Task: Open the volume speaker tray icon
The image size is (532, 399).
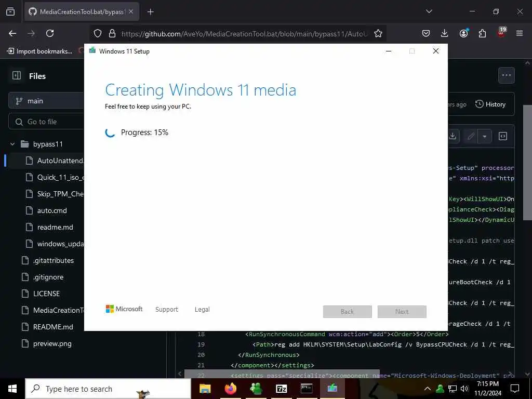Action: [464, 389]
